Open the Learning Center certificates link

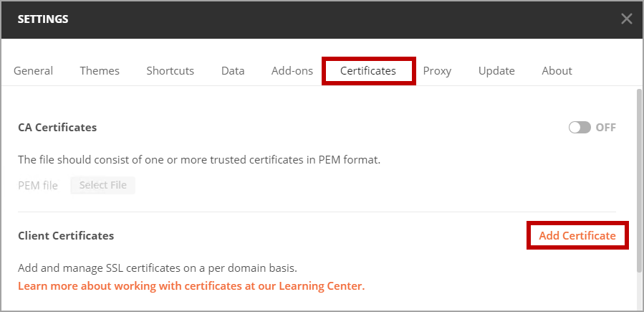[x=191, y=286]
